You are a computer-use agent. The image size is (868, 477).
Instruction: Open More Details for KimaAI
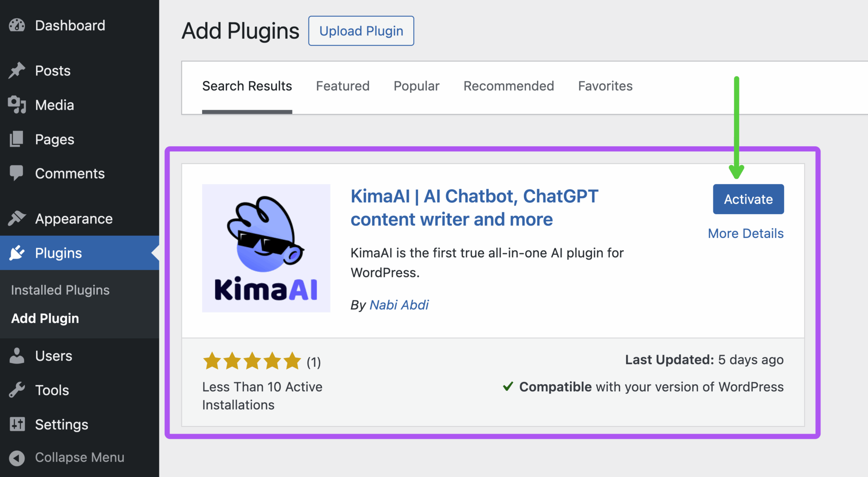coord(746,233)
